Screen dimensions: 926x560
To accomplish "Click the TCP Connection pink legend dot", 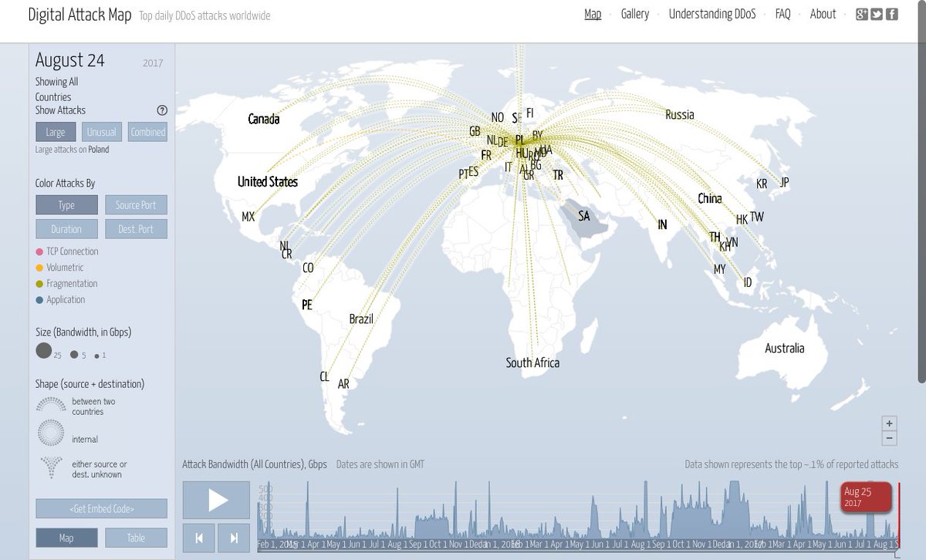I will [x=39, y=251].
